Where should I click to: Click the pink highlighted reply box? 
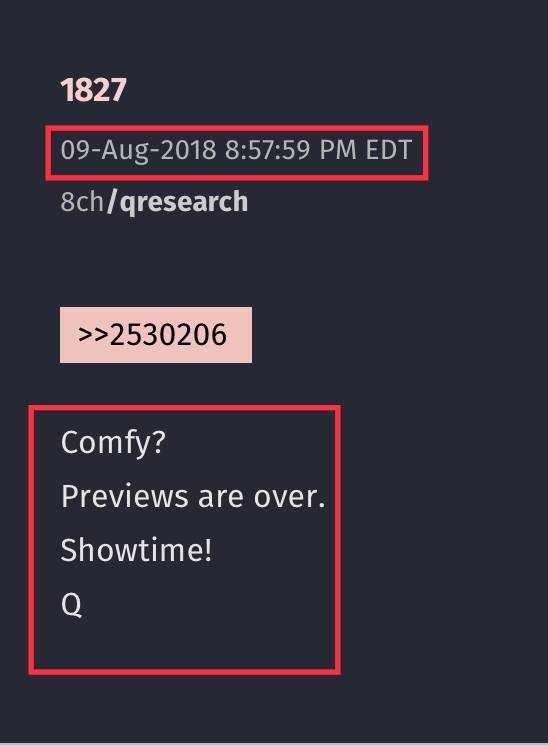(156, 335)
